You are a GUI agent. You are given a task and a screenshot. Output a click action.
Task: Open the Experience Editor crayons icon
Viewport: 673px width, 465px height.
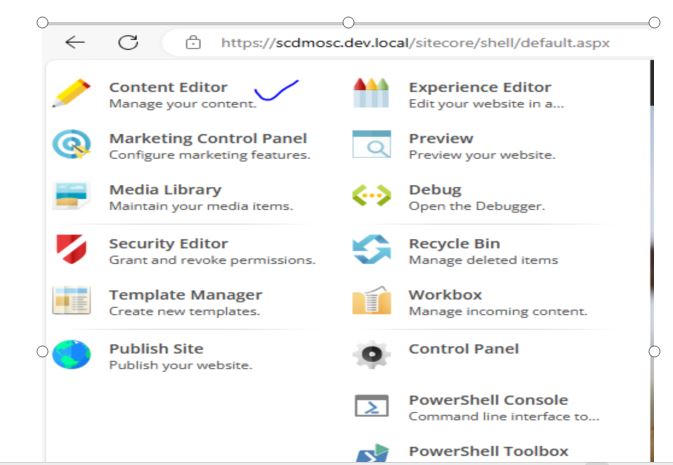(371, 93)
